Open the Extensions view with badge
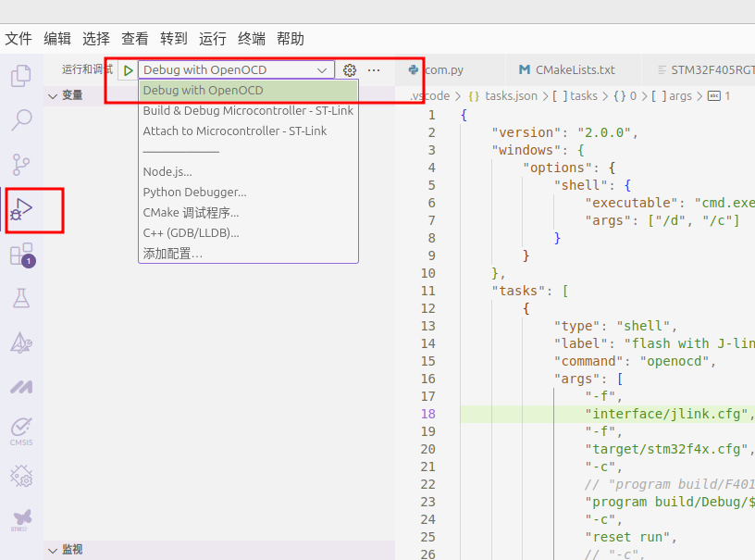755x560 pixels. click(x=20, y=254)
